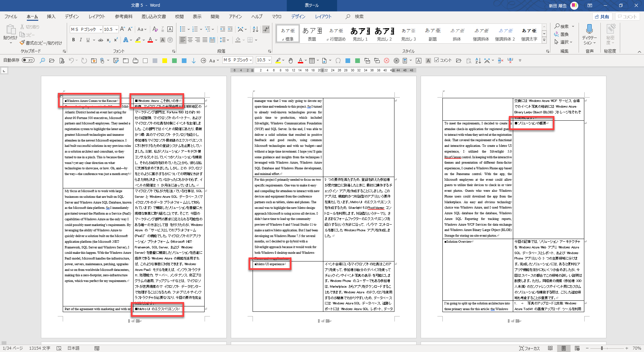
Task: Switch to Focus (フォーカス) view mode
Action: coord(529,348)
